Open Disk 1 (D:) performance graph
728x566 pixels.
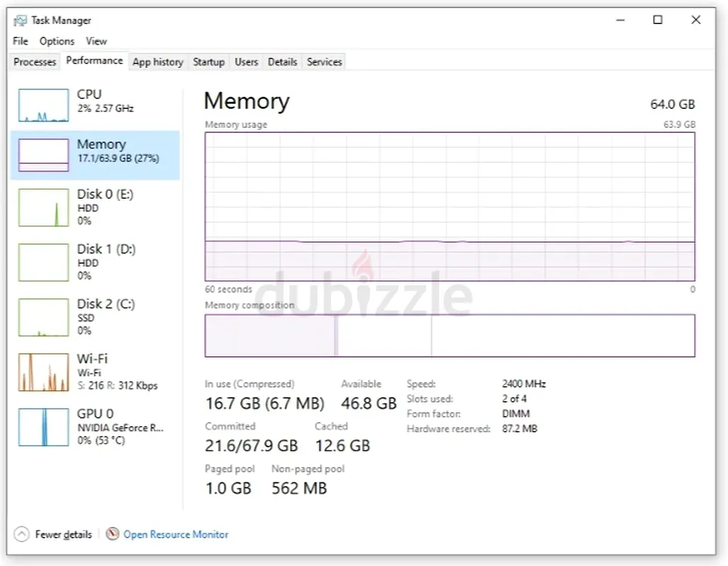pyautogui.click(x=43, y=262)
